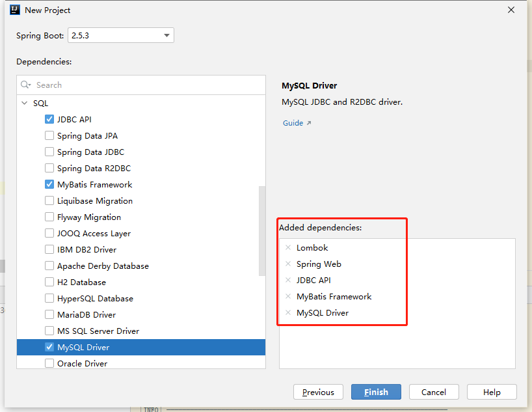Select MyBatis Framework in added dependencies list

click(x=334, y=297)
